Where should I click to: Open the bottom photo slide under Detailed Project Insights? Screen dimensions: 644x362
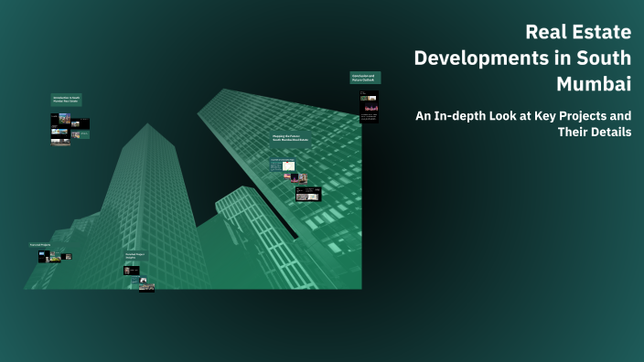146,288
